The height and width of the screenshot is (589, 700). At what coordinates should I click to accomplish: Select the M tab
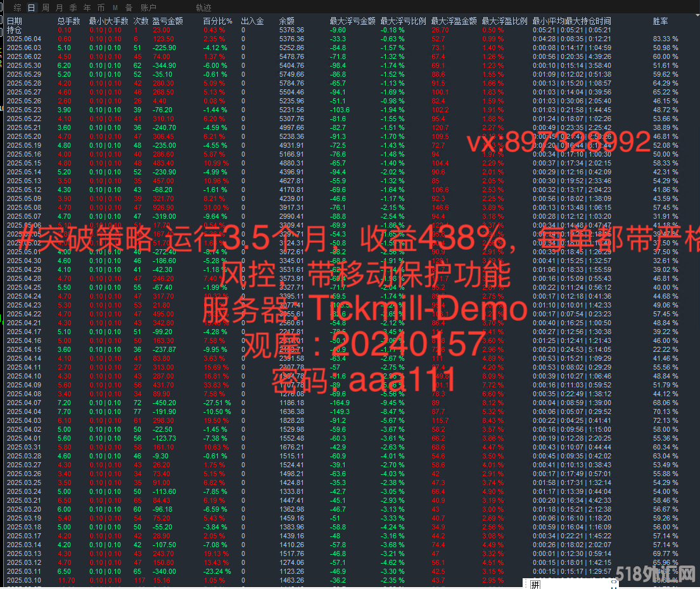[x=115, y=8]
